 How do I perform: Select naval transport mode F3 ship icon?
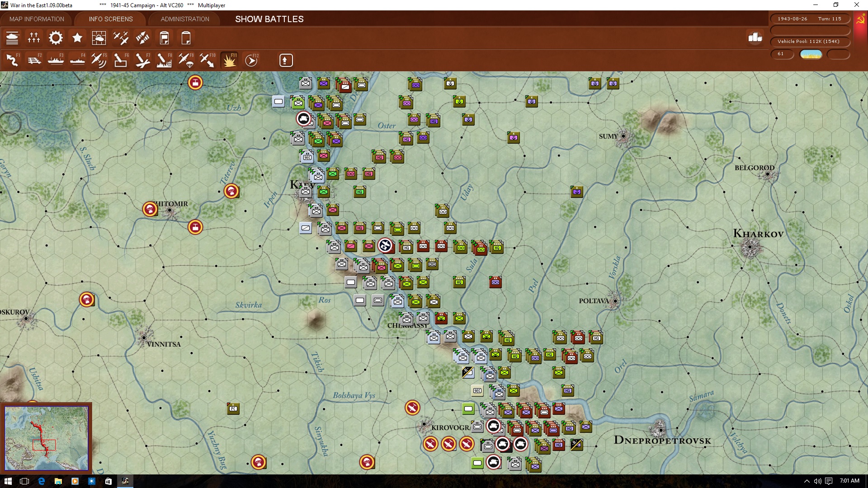(56, 60)
